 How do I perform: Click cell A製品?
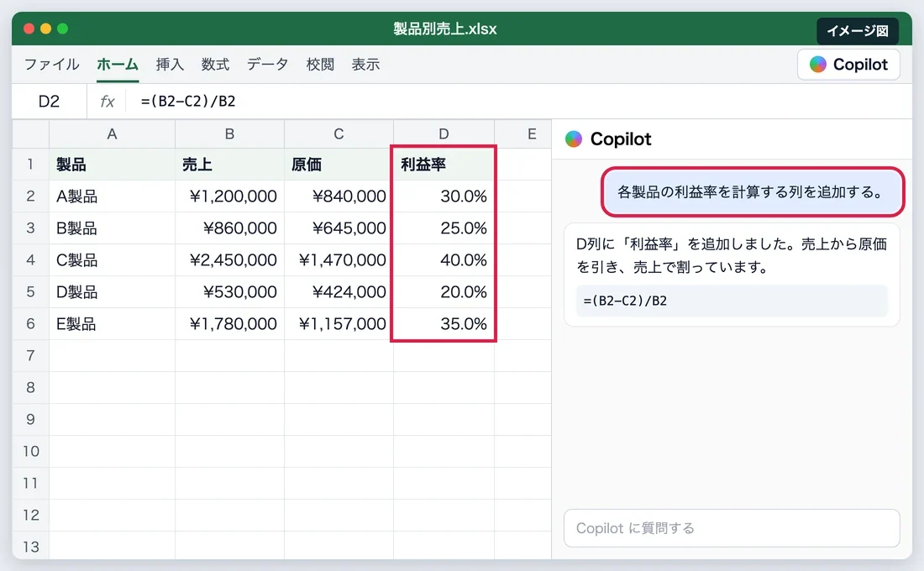pyautogui.click(x=112, y=196)
